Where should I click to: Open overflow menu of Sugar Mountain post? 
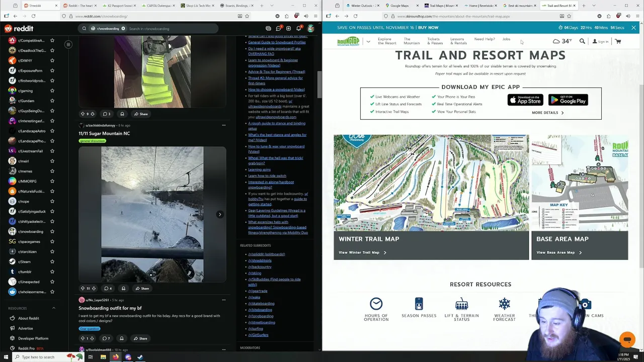[224, 125]
